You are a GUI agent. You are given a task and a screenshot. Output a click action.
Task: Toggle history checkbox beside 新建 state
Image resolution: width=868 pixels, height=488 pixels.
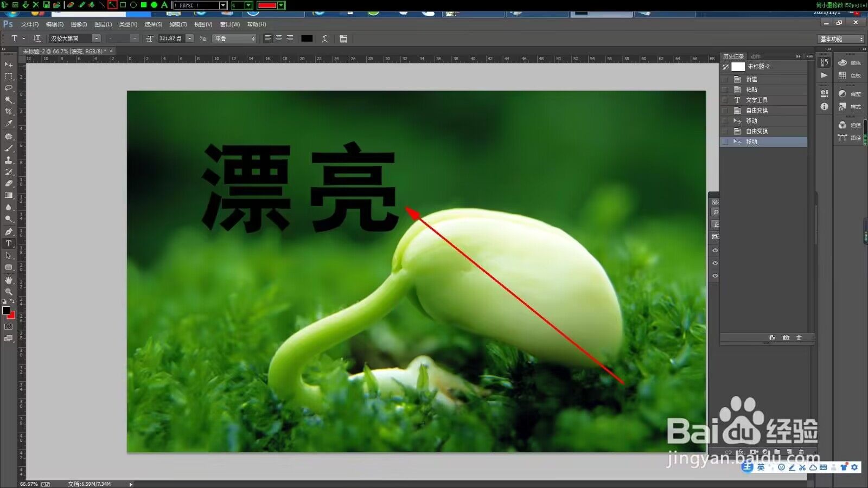coord(725,79)
